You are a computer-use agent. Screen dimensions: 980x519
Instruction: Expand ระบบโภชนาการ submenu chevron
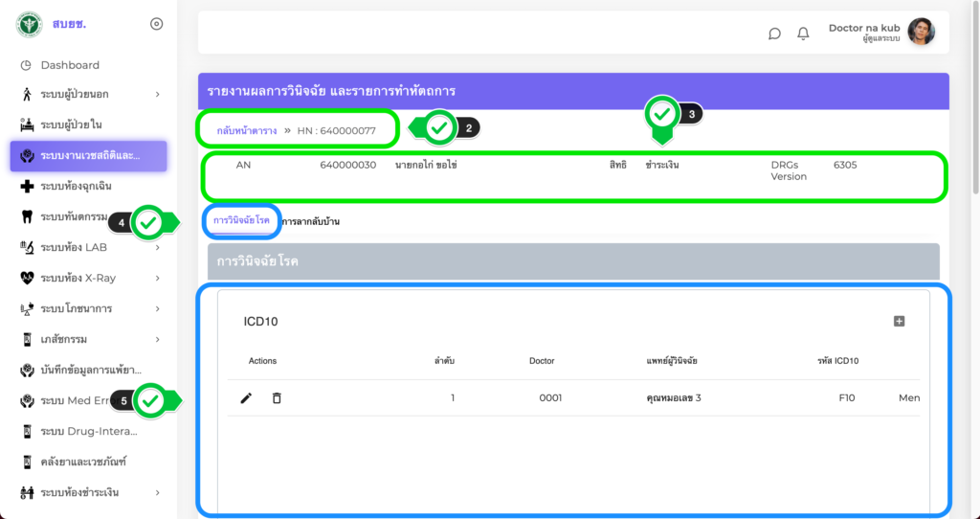157,309
